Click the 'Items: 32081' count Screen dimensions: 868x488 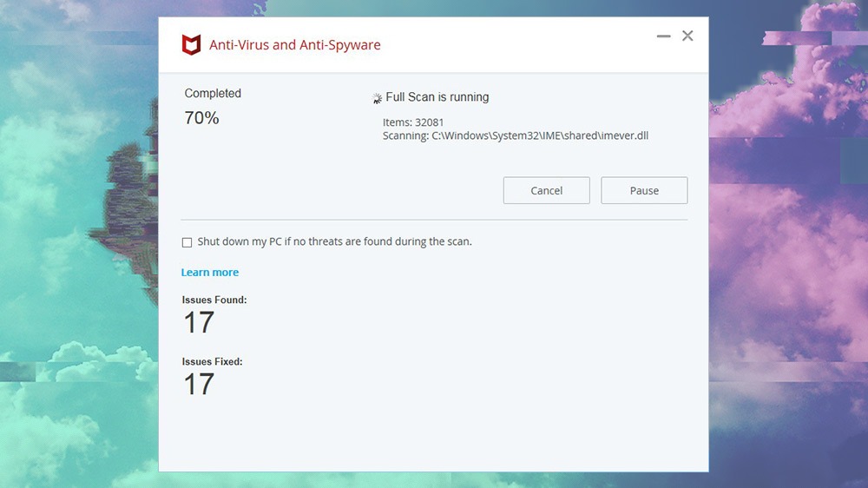pos(413,122)
